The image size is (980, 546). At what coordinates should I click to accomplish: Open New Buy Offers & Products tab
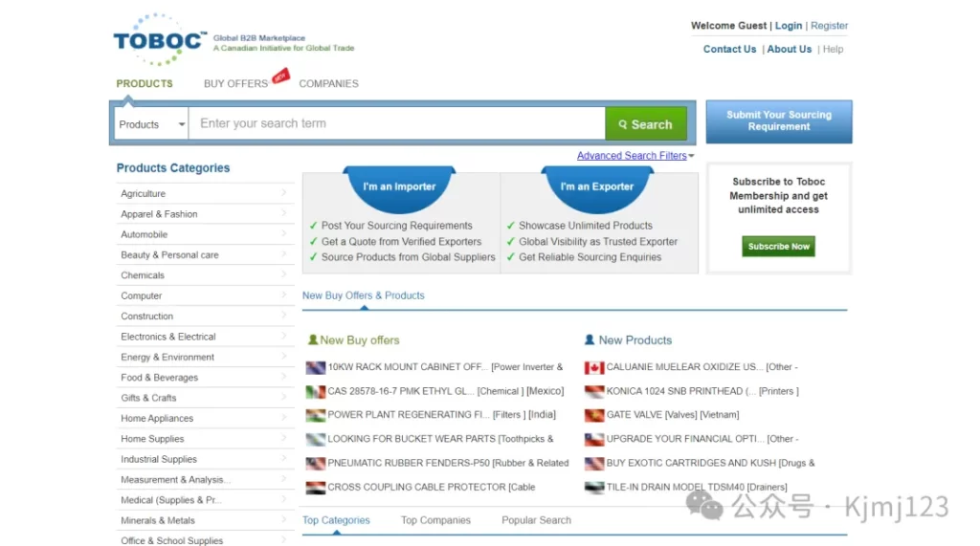point(363,295)
